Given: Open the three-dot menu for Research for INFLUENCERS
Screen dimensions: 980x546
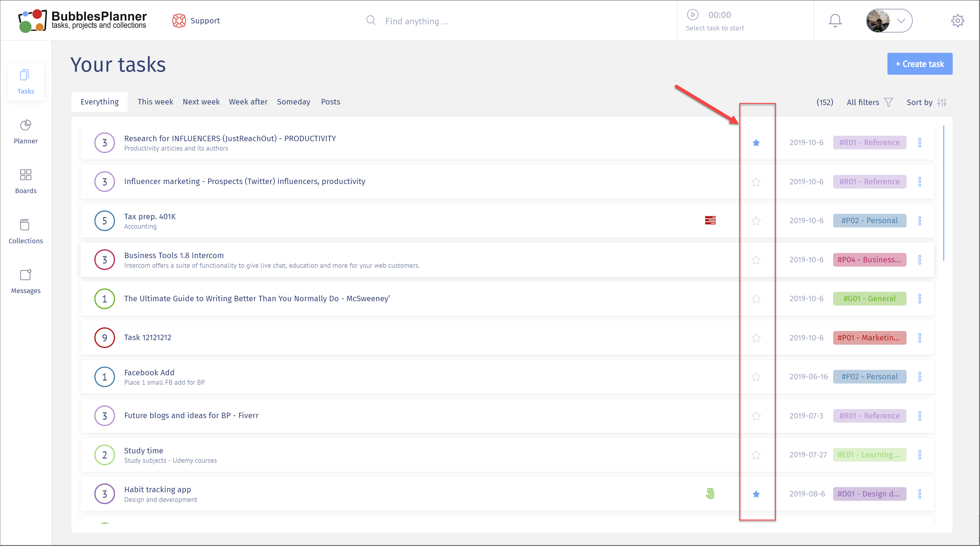Looking at the screenshot, I should 920,142.
